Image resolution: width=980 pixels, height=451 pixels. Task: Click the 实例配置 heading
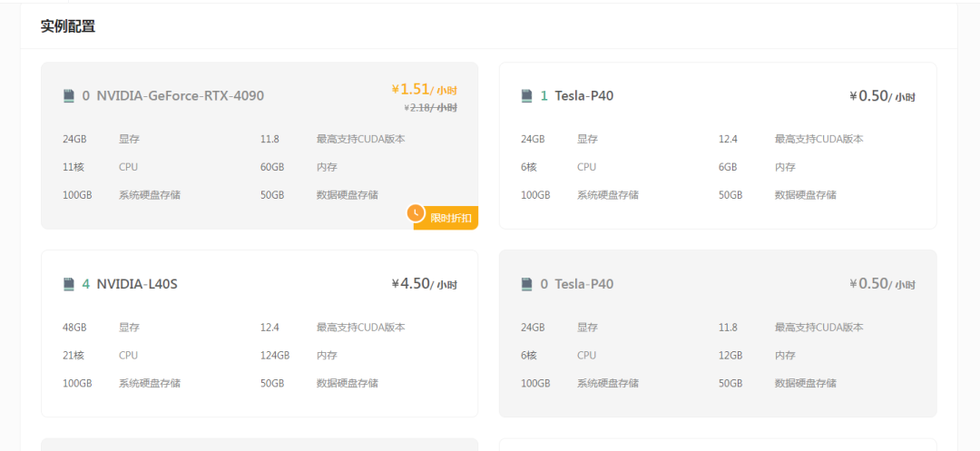pos(68,26)
